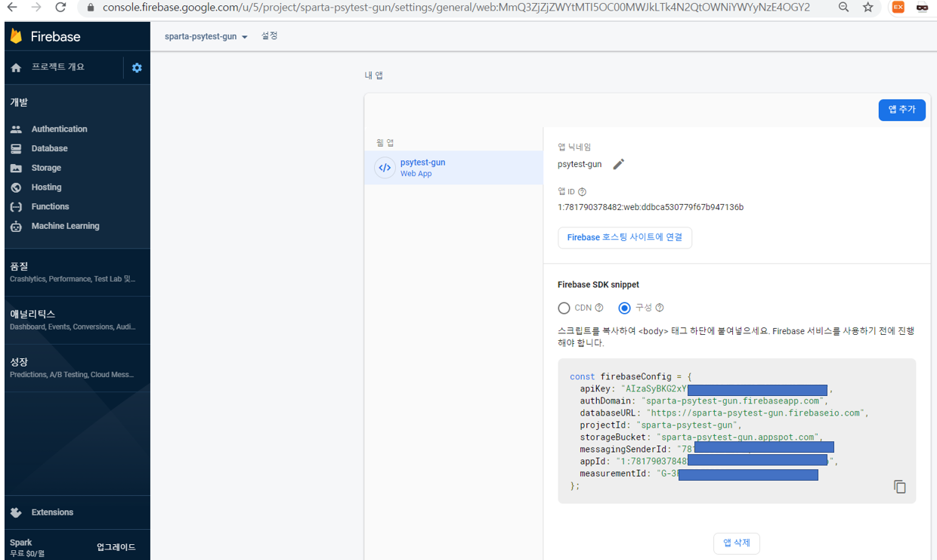The image size is (937, 560).
Task: Click the web app code icon
Action: (385, 168)
